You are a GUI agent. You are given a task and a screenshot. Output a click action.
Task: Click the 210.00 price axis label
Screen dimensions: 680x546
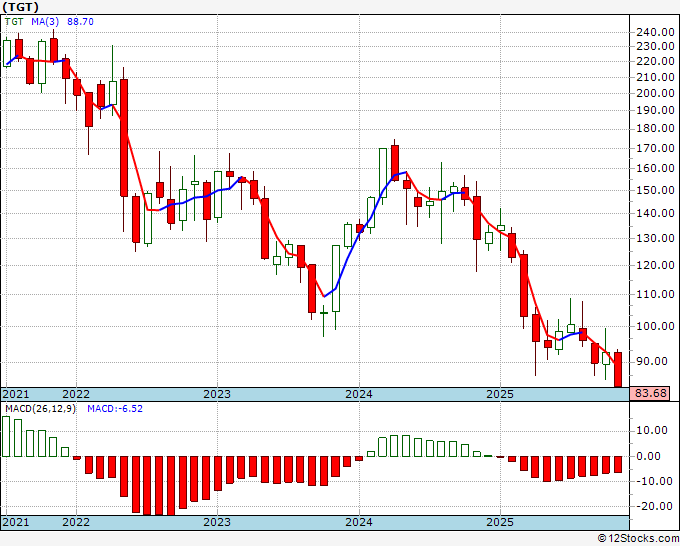tap(655, 77)
